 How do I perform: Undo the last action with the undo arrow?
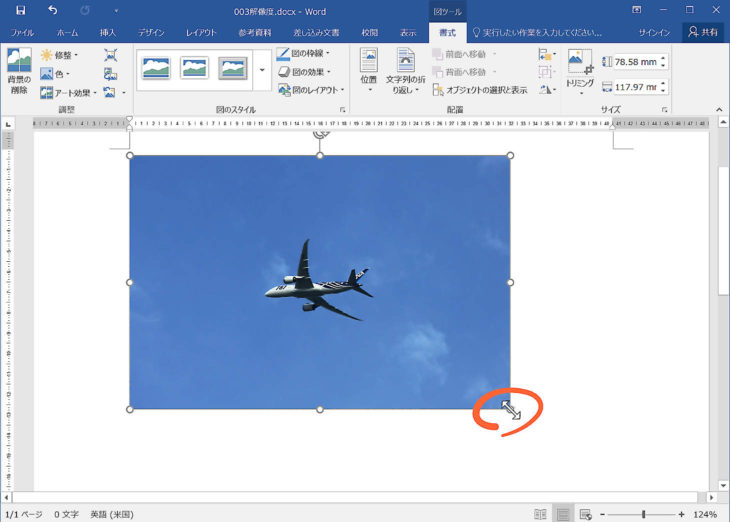(52, 10)
